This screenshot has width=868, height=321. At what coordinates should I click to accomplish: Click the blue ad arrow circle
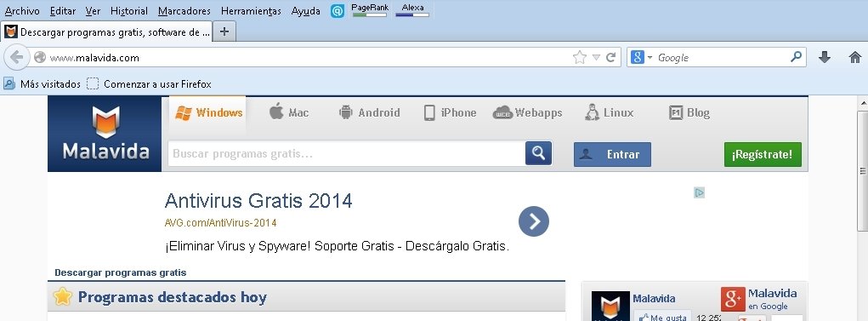534,221
